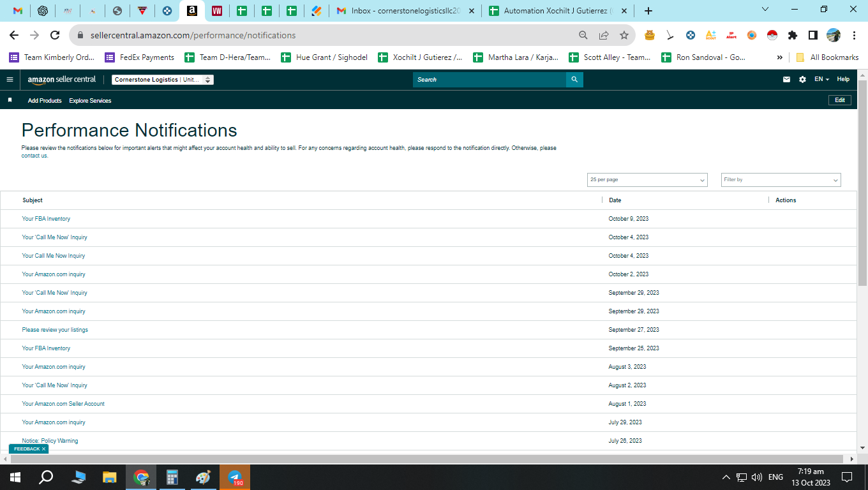
Task: Go back using the browser back arrow
Action: tap(14, 36)
